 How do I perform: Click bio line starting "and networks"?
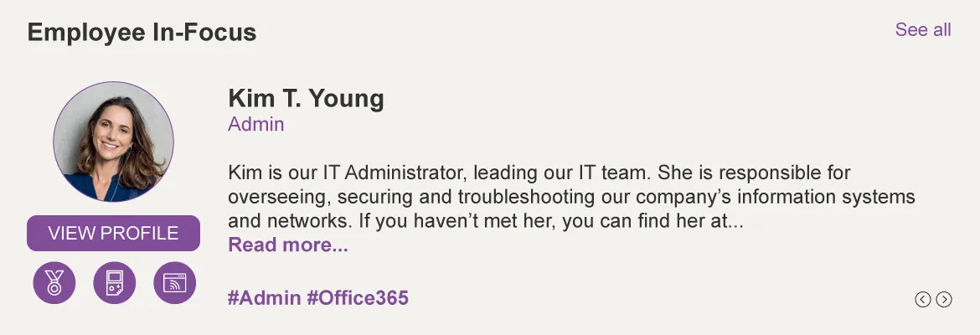click(486, 221)
